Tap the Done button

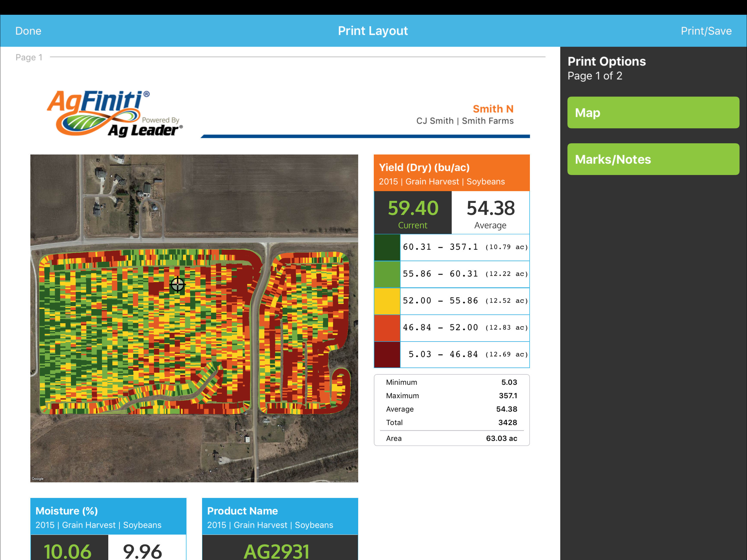pos(28,31)
